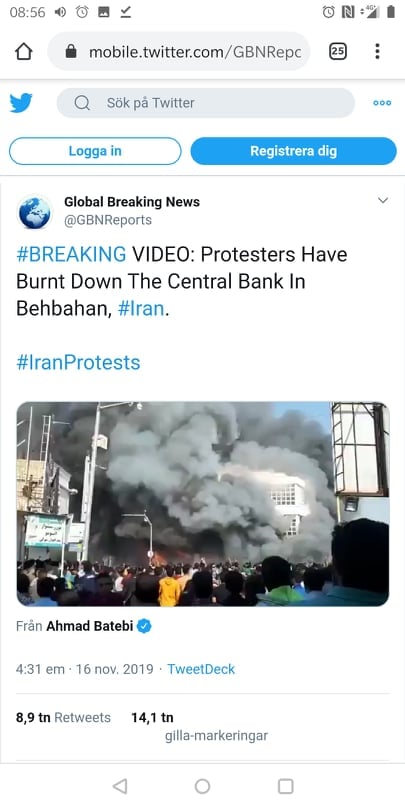
Task: View the 8,9 tn Retweets list
Action: click(x=63, y=717)
